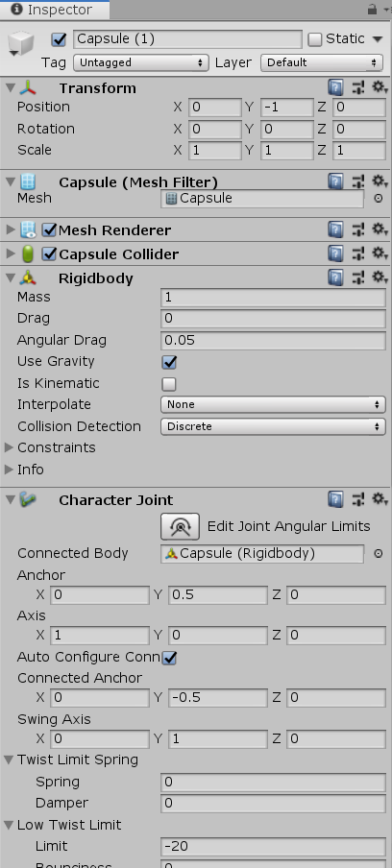Select the Inspector tab

(55, 10)
